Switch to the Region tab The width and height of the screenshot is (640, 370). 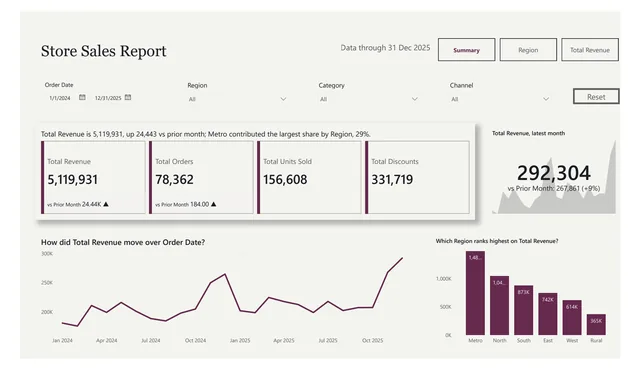528,50
